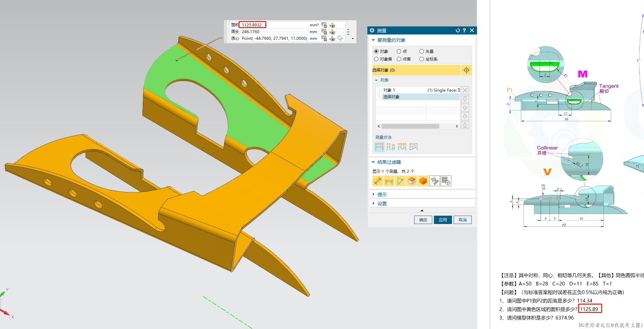The height and width of the screenshot is (329, 644).
Task: Click the list scrollbar right arrow
Action: pyautogui.click(x=457, y=126)
